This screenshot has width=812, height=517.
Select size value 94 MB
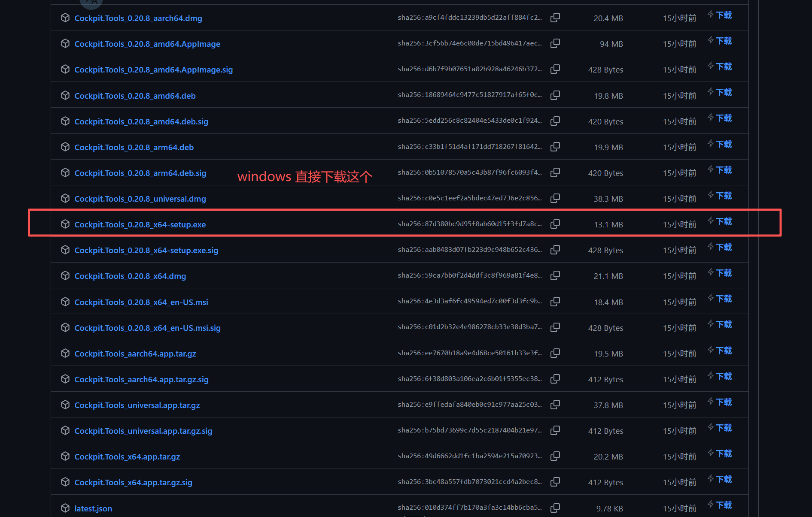[x=611, y=44]
